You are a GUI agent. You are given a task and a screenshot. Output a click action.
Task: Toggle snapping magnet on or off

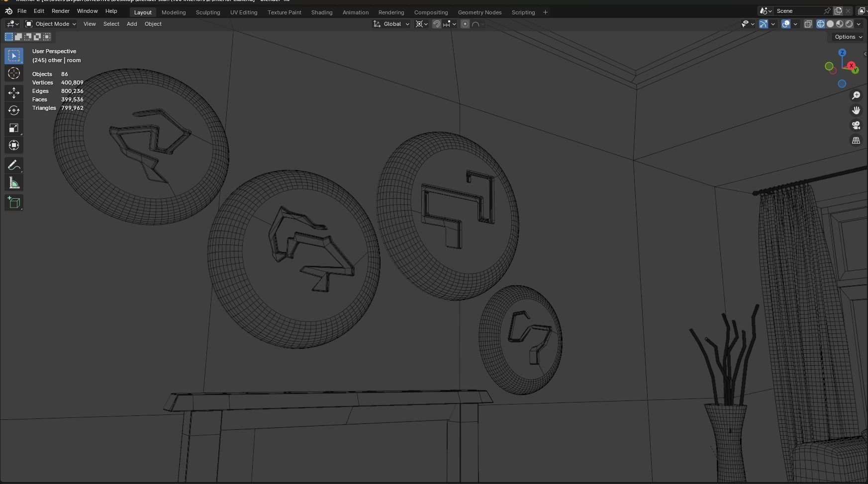436,24
